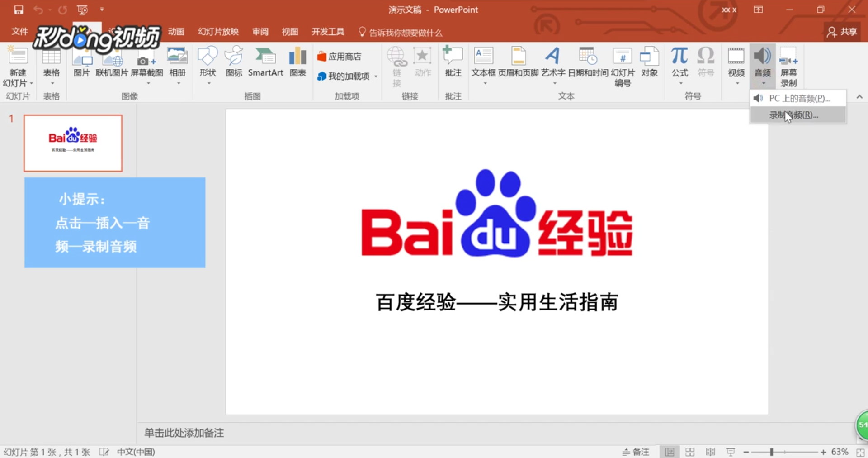The width and height of the screenshot is (868, 458).
Task: Switch to Normal view icon
Action: click(670, 452)
